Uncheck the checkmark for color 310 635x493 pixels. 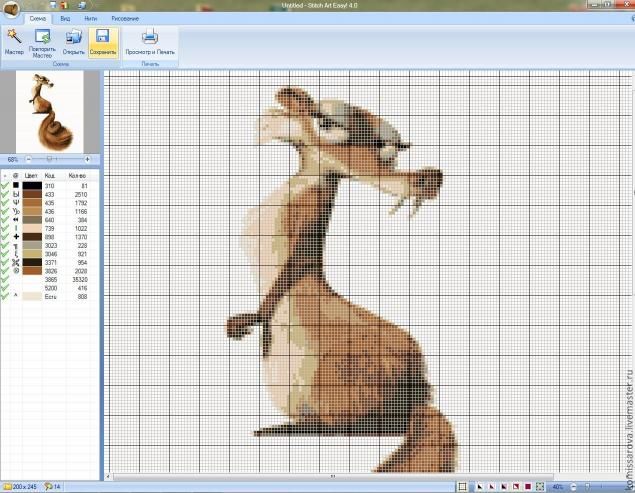tap(5, 186)
